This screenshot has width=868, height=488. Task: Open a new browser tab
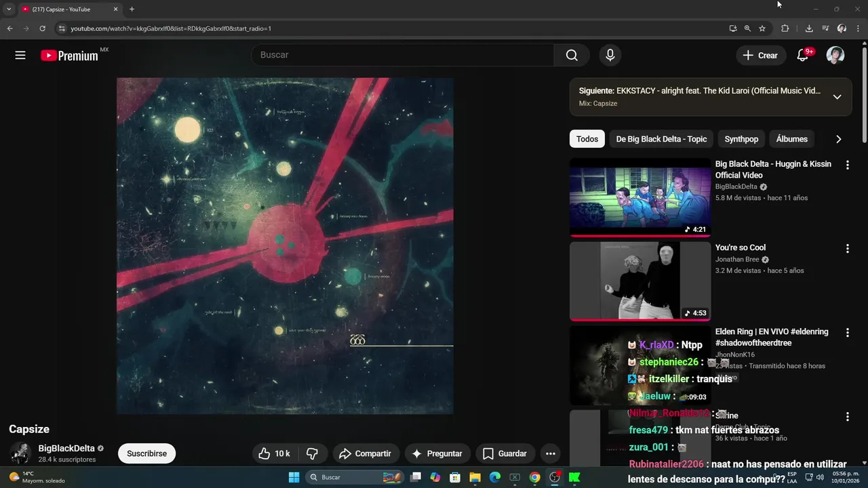click(132, 9)
